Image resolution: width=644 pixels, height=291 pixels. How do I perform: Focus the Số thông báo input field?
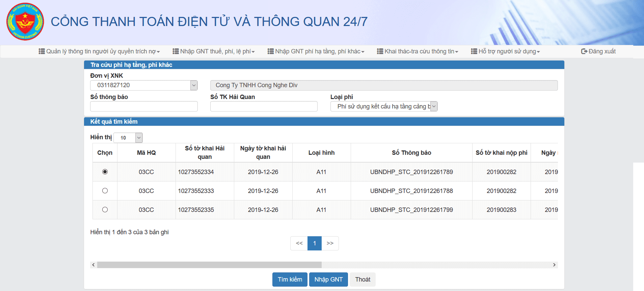click(144, 106)
